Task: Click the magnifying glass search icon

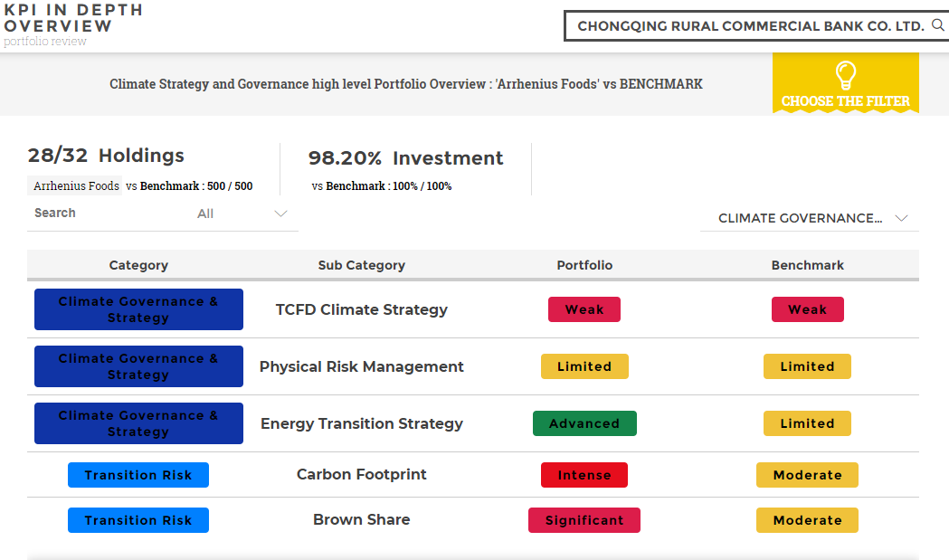Action: tap(937, 25)
